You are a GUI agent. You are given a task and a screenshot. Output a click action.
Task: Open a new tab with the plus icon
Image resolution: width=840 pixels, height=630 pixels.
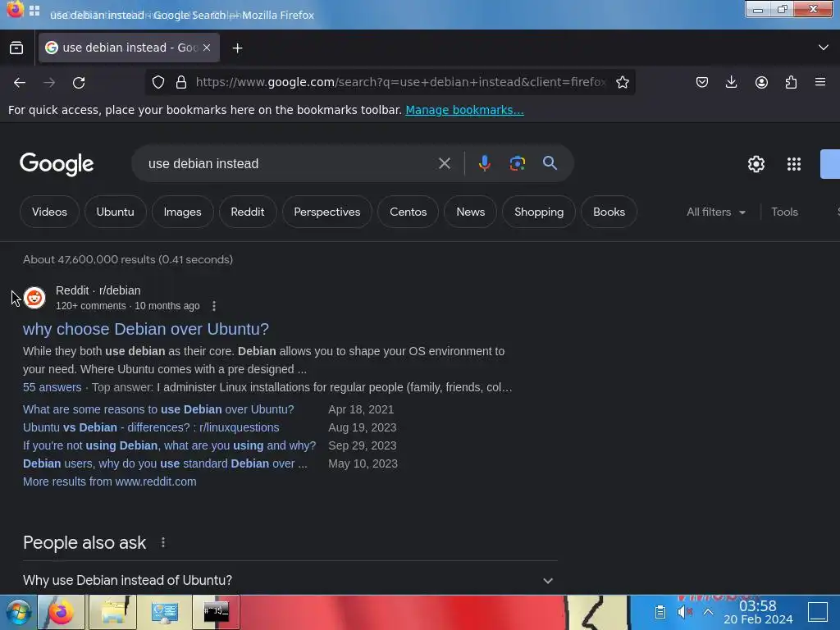pos(237,48)
